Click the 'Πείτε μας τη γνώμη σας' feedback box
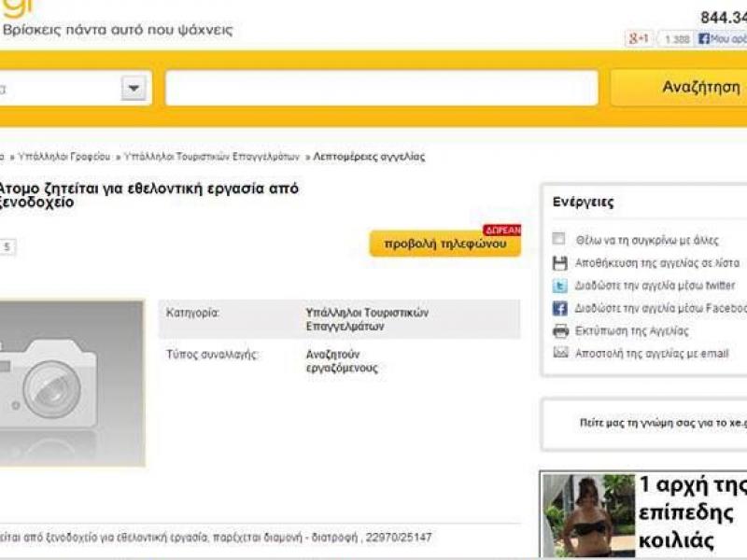 (x=654, y=422)
